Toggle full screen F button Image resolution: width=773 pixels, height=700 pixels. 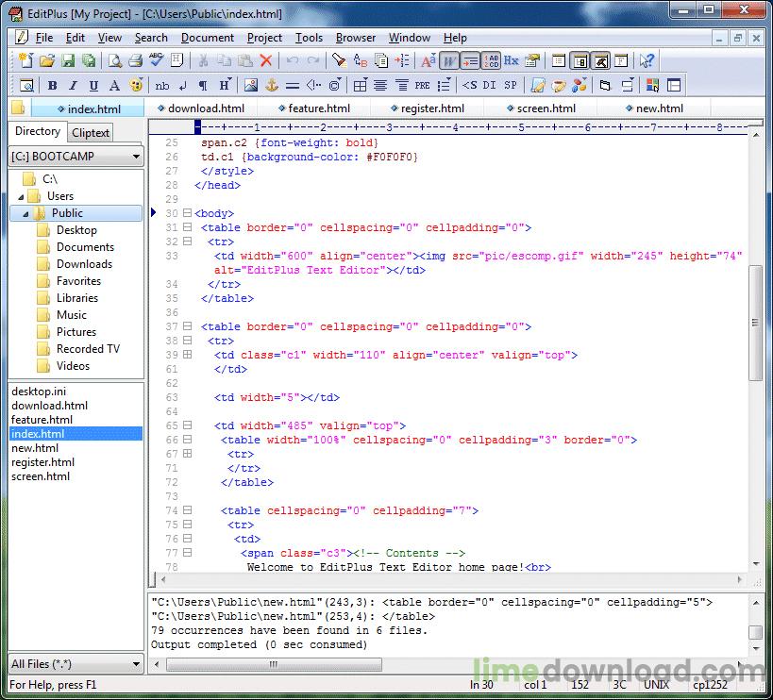(x=621, y=60)
